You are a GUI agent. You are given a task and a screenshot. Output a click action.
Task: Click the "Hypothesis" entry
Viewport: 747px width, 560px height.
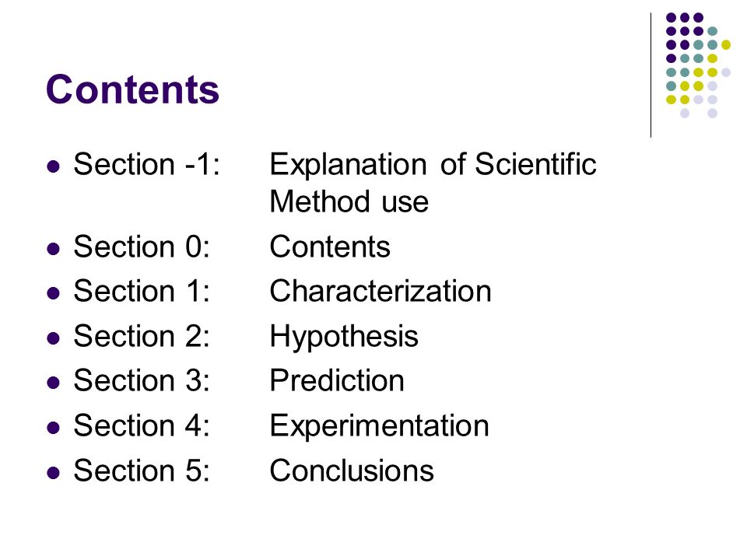(344, 337)
